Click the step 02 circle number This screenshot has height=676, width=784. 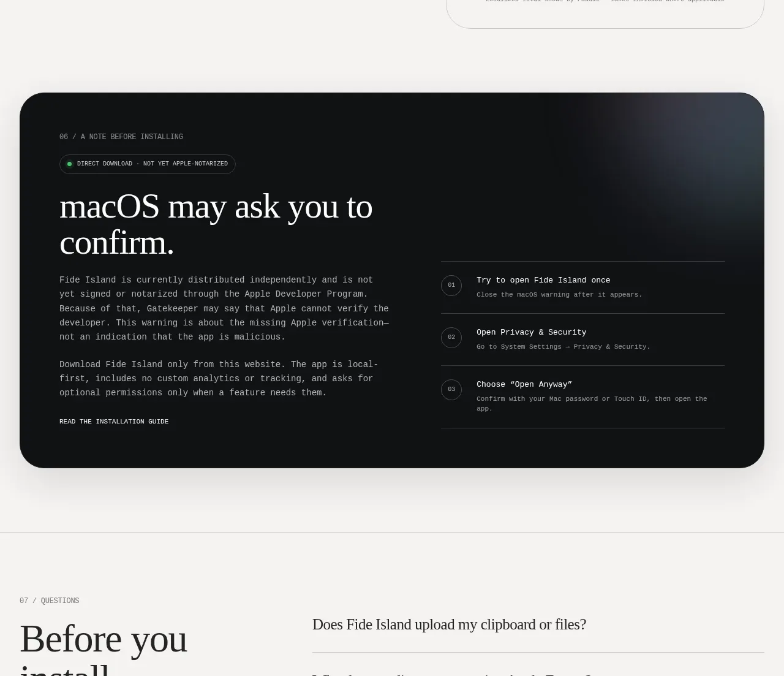click(x=451, y=338)
